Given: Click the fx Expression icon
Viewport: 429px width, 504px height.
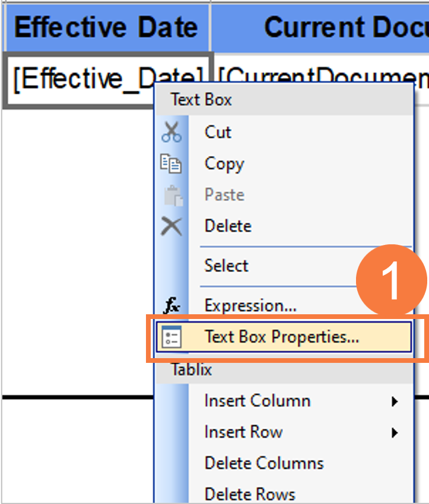Looking at the screenshot, I should click(x=171, y=305).
